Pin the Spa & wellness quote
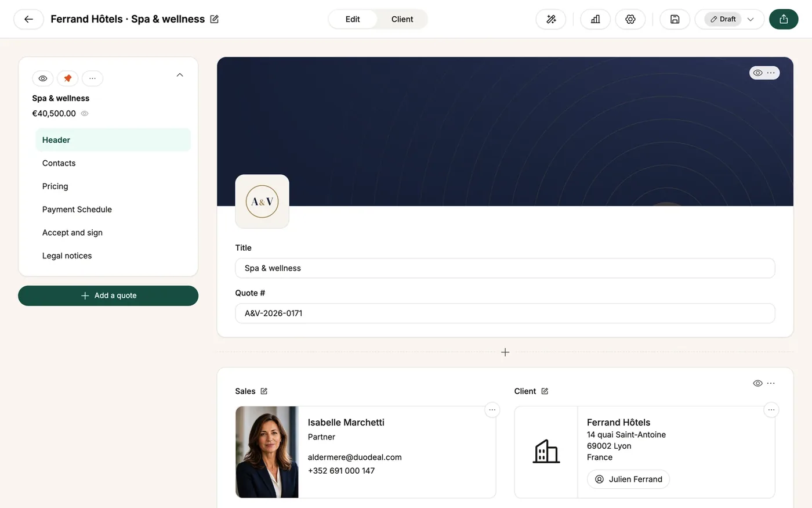Screen dimensions: 812x508 pos(68,78)
